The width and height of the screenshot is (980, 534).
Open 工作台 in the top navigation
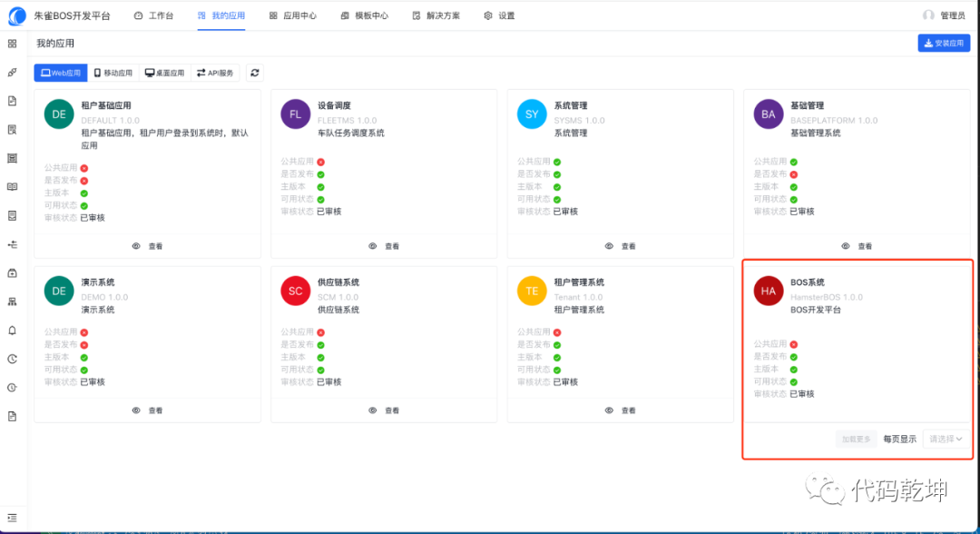153,15
